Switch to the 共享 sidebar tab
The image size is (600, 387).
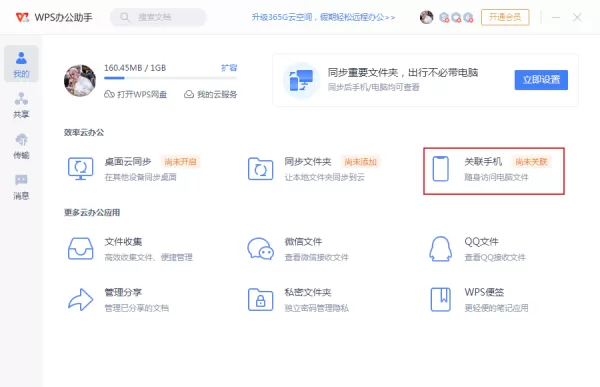click(21, 105)
